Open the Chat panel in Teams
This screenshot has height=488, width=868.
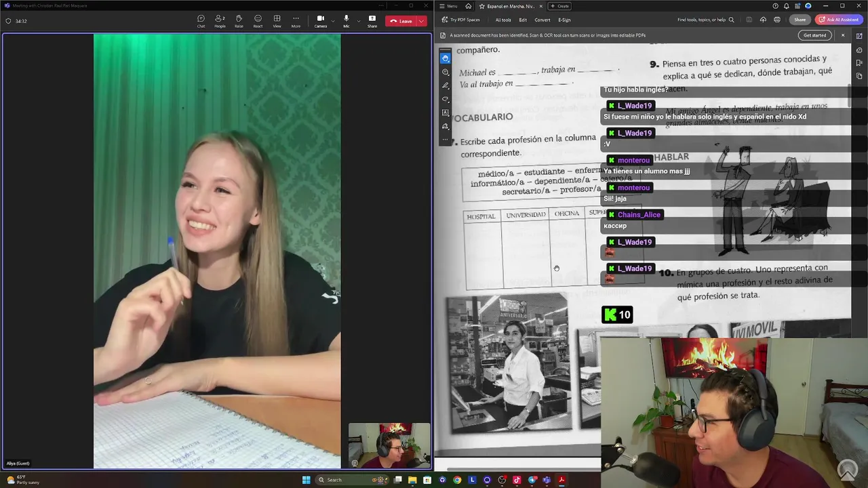[201, 21]
